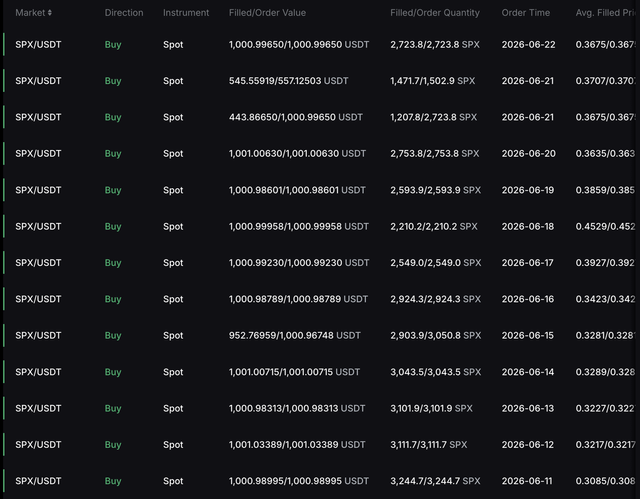Click the Filled/Order Quantity column header
The image size is (640, 499).
pos(435,13)
